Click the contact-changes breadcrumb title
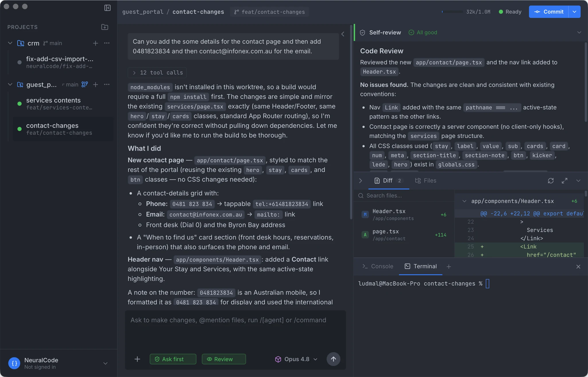 (198, 12)
